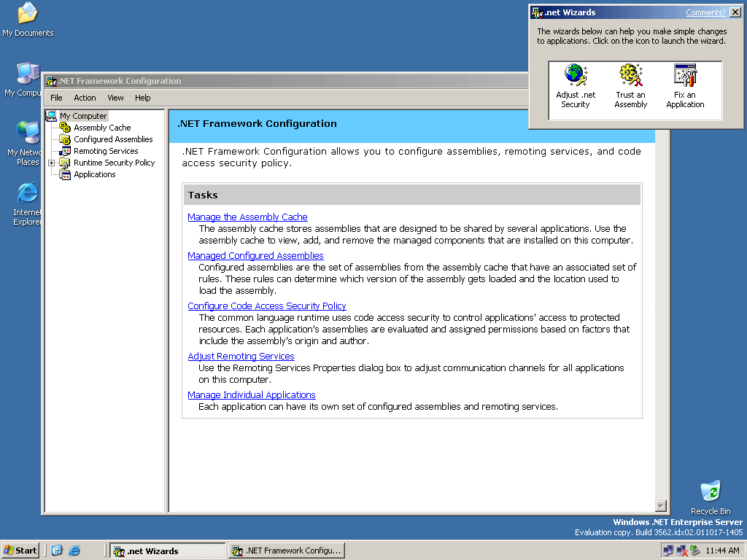Select Assembly Cache in the tree
The height and width of the screenshot is (560, 747).
tap(102, 128)
